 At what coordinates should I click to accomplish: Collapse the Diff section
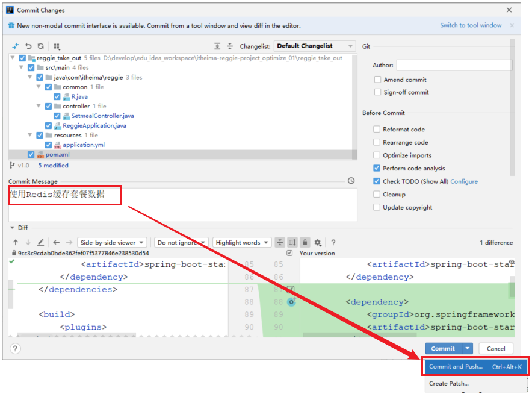(12, 228)
